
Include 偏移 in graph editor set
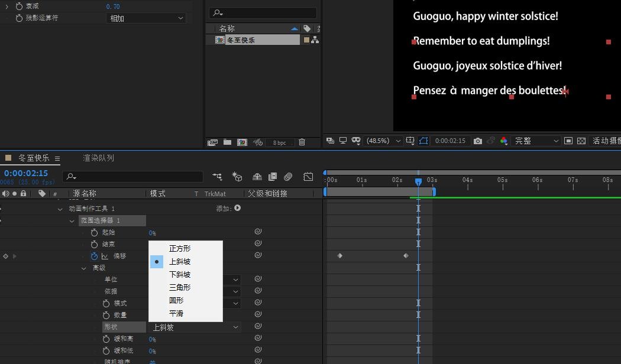pos(105,256)
